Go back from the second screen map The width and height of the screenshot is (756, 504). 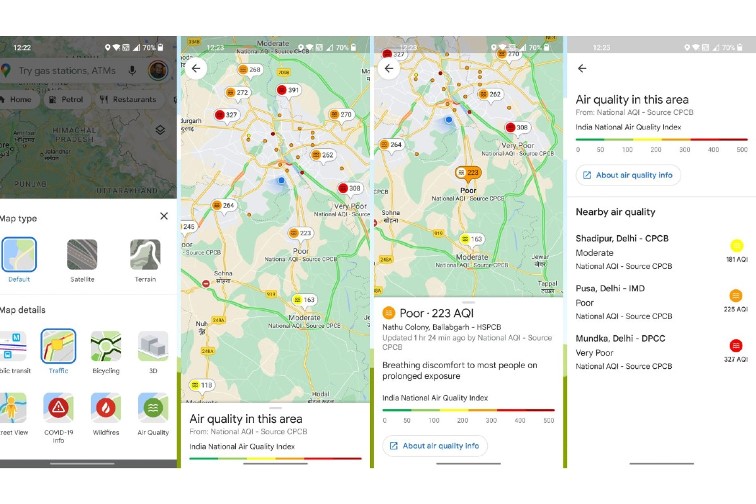(x=196, y=68)
